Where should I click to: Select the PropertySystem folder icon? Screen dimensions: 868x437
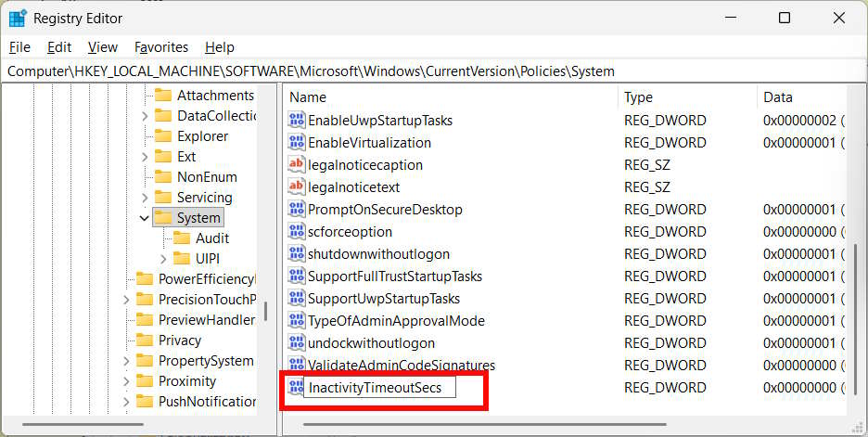point(145,361)
